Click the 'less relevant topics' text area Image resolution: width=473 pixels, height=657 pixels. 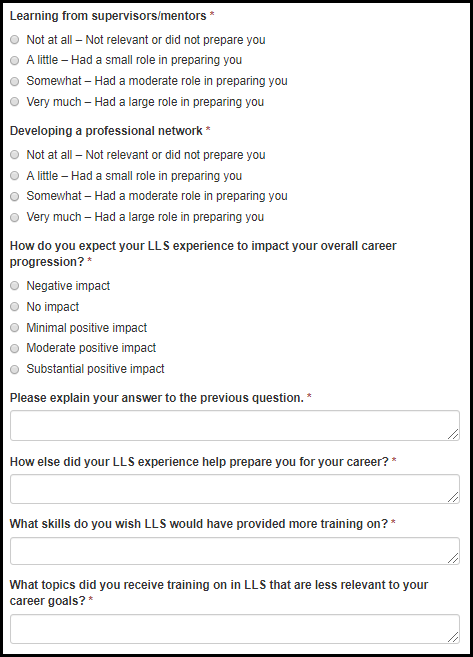coord(235,629)
